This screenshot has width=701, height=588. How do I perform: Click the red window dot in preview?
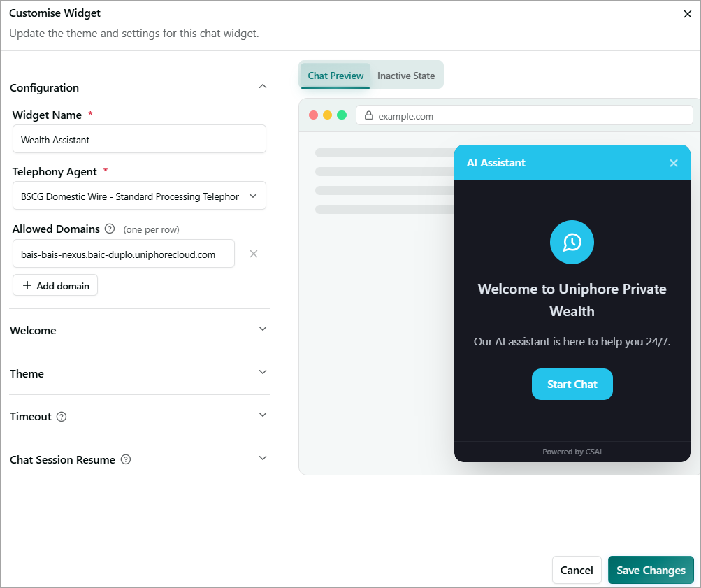point(313,115)
